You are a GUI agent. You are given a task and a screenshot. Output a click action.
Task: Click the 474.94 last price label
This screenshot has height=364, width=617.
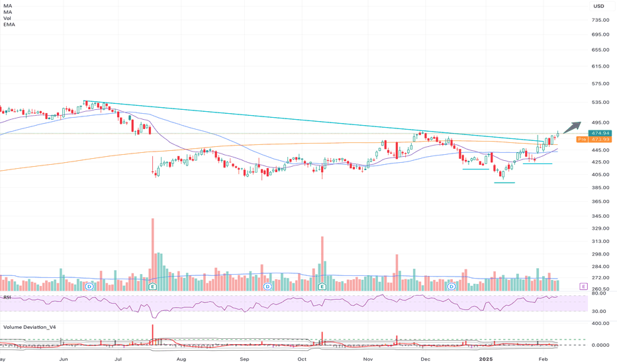pyautogui.click(x=600, y=134)
